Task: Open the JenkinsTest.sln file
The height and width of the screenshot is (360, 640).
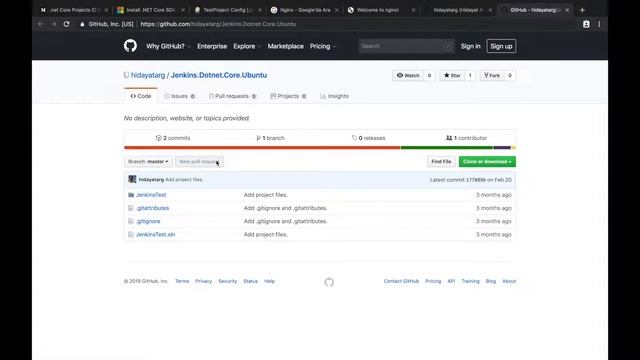Action: 156,234
